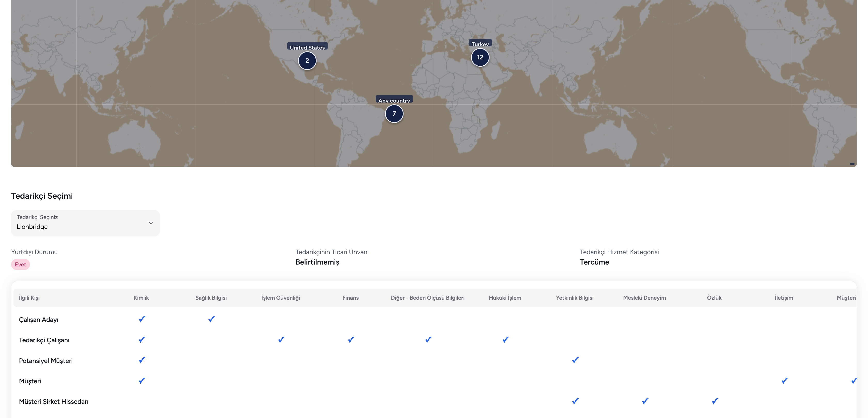Click the United States label tooltip
The image size is (868, 418).
click(307, 47)
